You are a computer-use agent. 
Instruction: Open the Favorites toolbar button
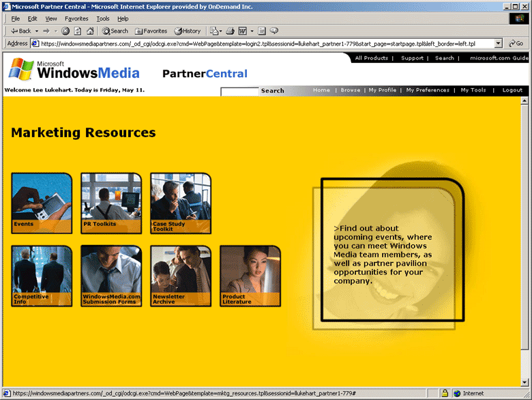(151, 31)
